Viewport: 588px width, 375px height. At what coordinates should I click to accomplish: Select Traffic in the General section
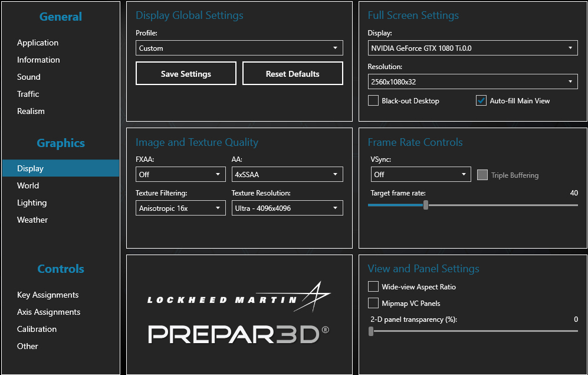[28, 94]
